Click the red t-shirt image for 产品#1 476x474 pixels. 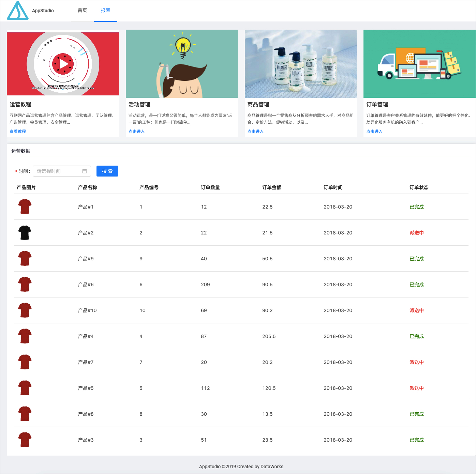coord(25,207)
